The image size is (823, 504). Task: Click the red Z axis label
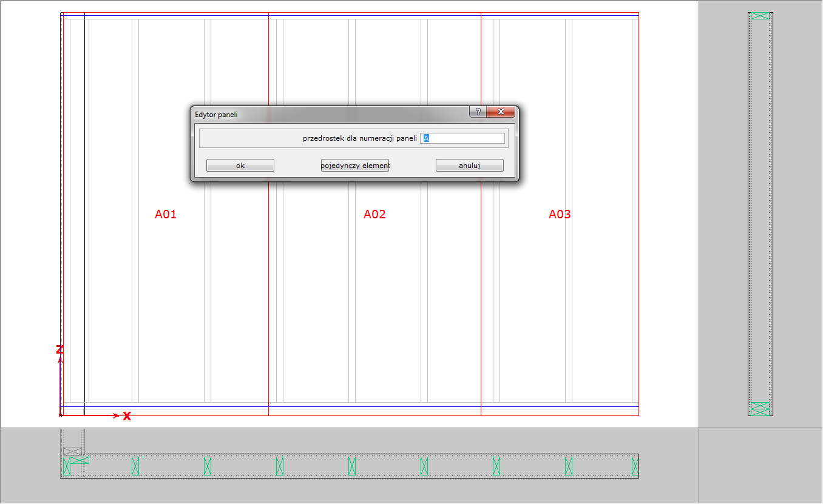pyautogui.click(x=59, y=349)
